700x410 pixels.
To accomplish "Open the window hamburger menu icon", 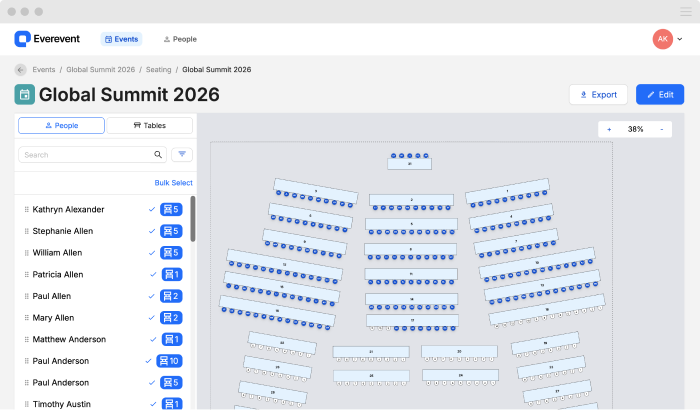I will click(686, 12).
